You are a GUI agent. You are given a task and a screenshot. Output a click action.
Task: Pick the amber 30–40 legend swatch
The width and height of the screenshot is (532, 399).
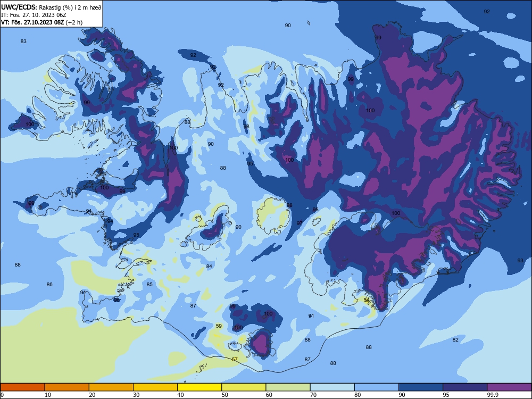[155, 387]
